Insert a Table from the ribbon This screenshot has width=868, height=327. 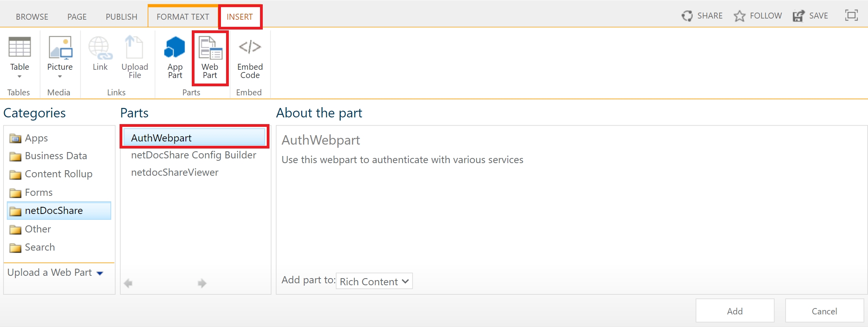pos(20,56)
